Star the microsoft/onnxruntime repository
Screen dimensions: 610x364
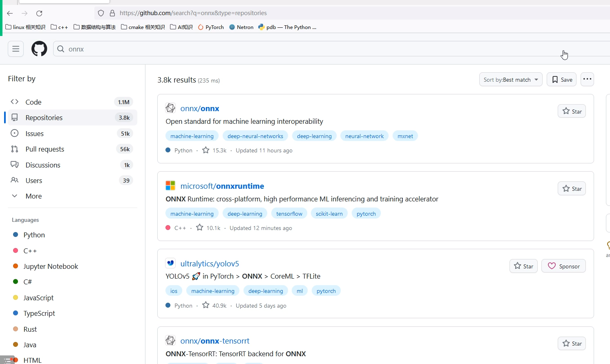[x=572, y=188]
